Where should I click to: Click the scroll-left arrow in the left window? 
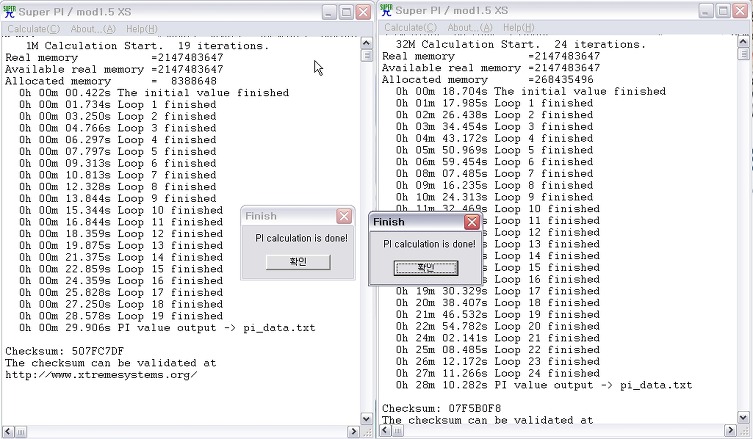coord(8,431)
